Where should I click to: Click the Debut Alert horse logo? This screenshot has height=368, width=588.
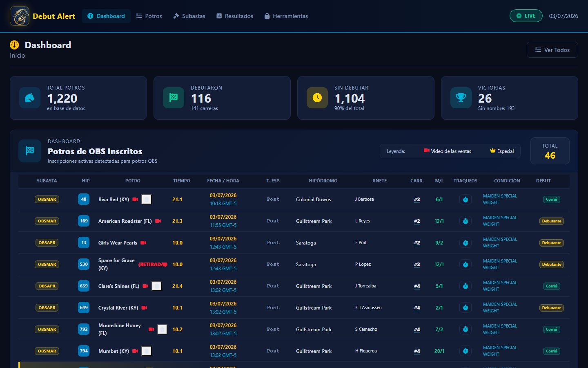(x=20, y=16)
